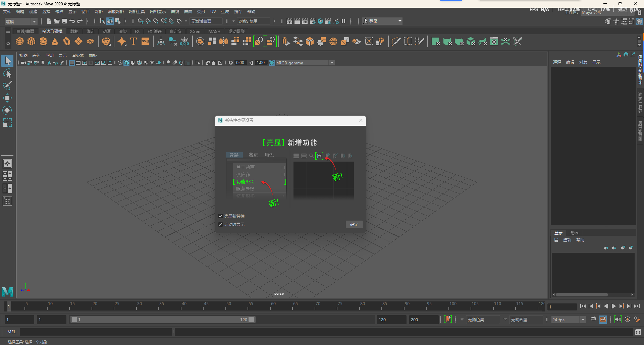Open the sRGB gamma dropdown in the viewport
The image size is (644, 345).
coord(332,62)
